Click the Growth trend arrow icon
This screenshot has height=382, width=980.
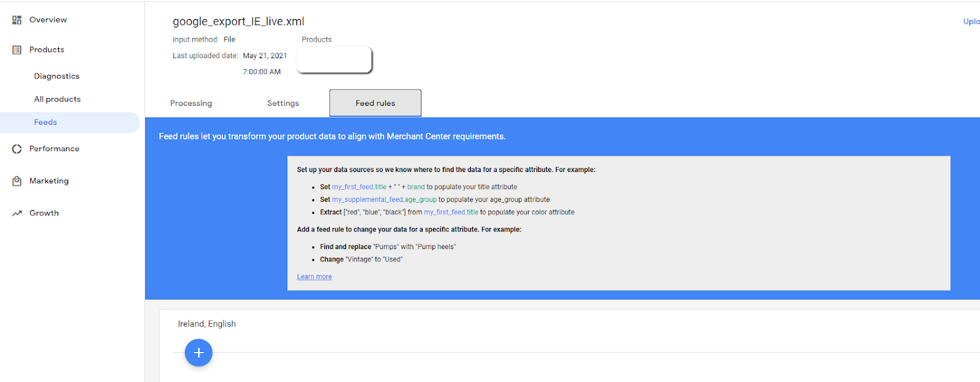tap(17, 214)
